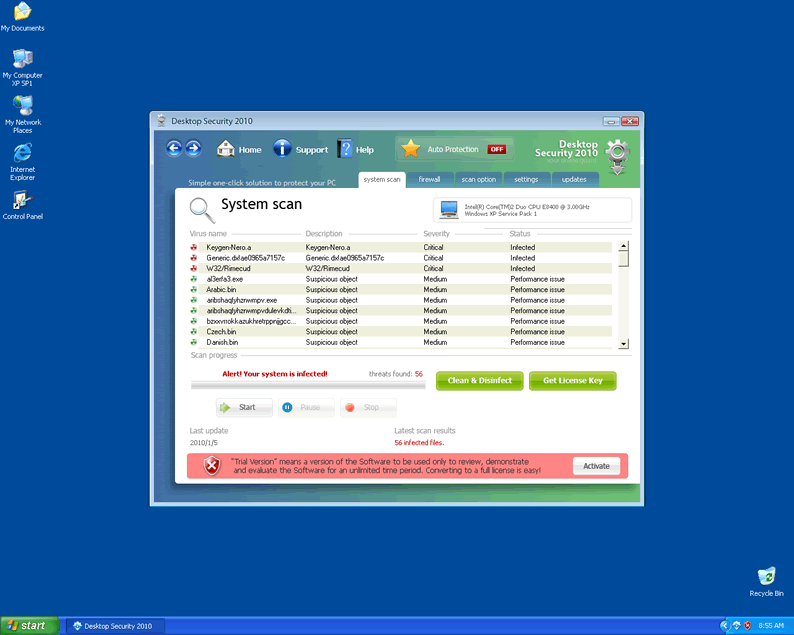This screenshot has height=635, width=794.
Task: Open the scan option tab
Action: [x=478, y=180]
